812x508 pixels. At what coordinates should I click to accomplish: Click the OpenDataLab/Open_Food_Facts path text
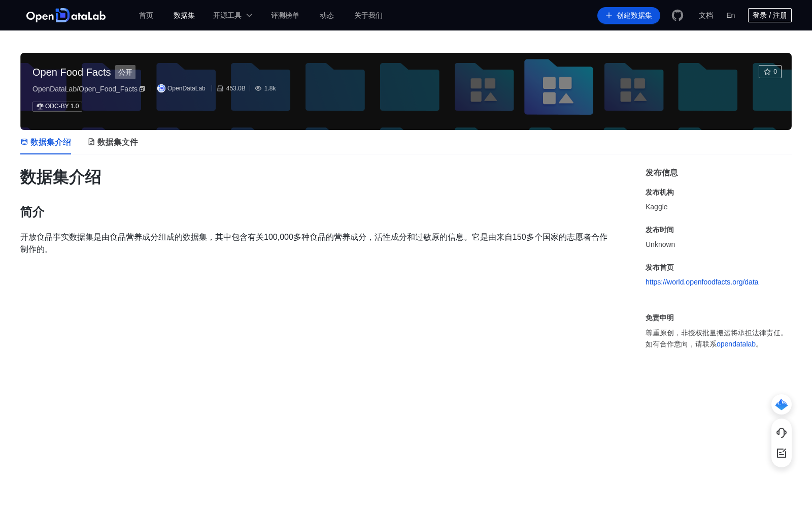point(85,89)
